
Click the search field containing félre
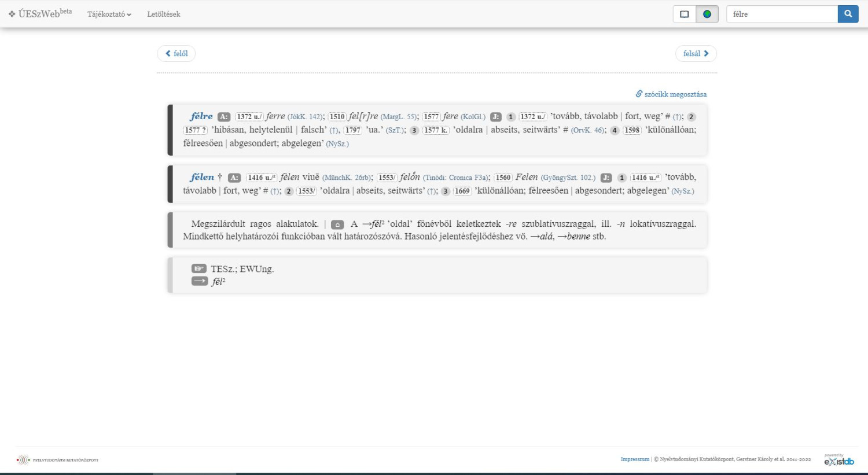pos(782,14)
